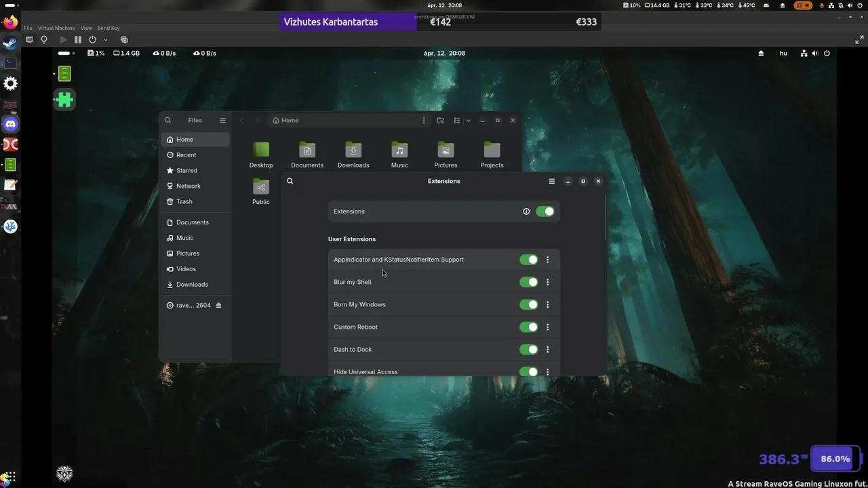868x488 pixels.
Task: Toggle the Hide Universal Access extension
Action: (529, 371)
